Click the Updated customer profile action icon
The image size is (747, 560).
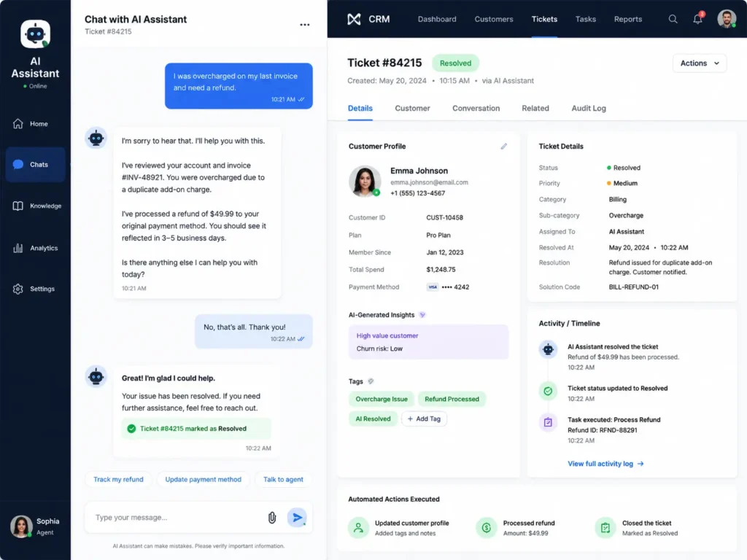(358, 528)
